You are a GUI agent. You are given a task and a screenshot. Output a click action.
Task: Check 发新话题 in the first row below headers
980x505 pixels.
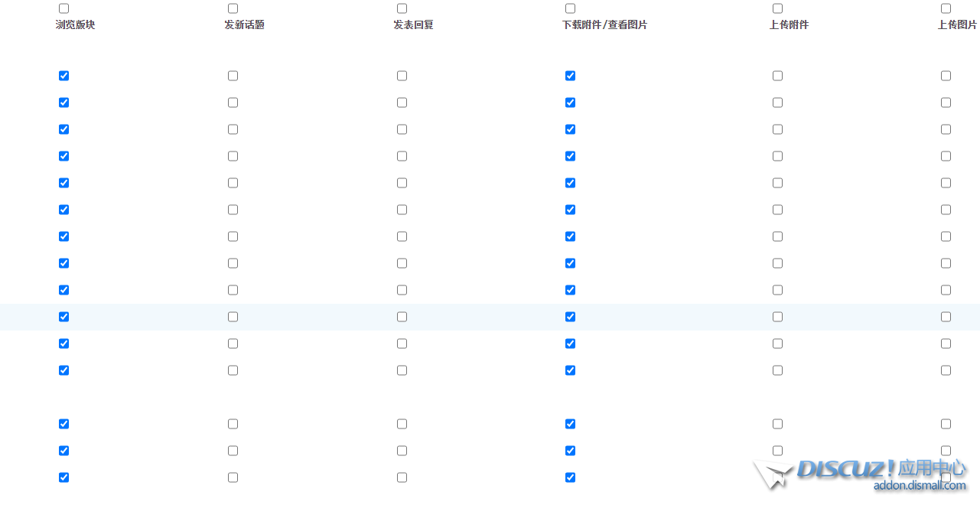[233, 76]
